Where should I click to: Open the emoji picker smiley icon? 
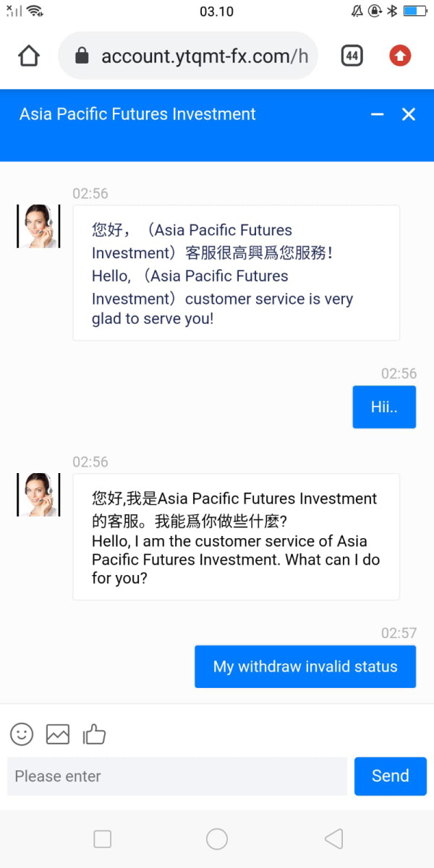click(x=22, y=734)
